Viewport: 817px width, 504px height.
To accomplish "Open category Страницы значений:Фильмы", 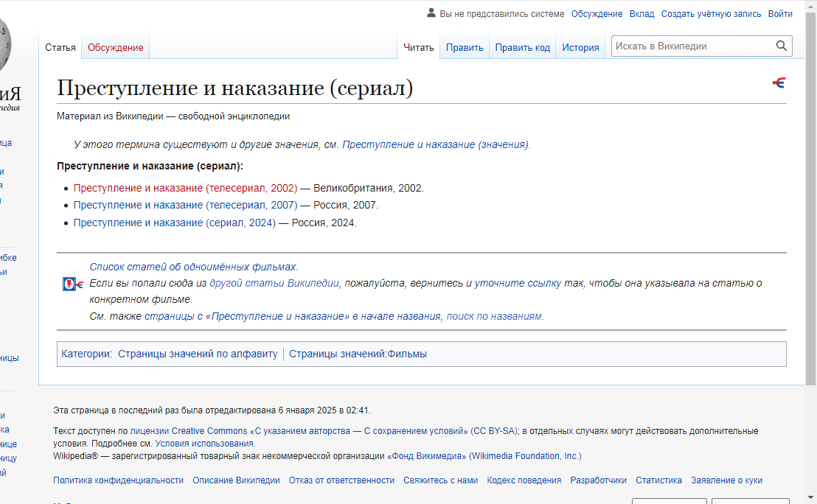I will [358, 354].
